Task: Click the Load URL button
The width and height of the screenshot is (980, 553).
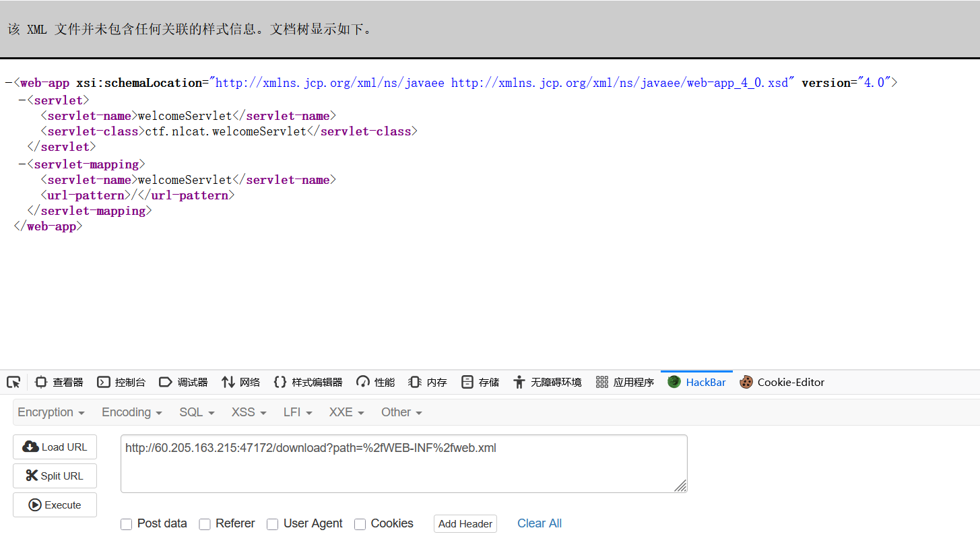Action: (55, 447)
